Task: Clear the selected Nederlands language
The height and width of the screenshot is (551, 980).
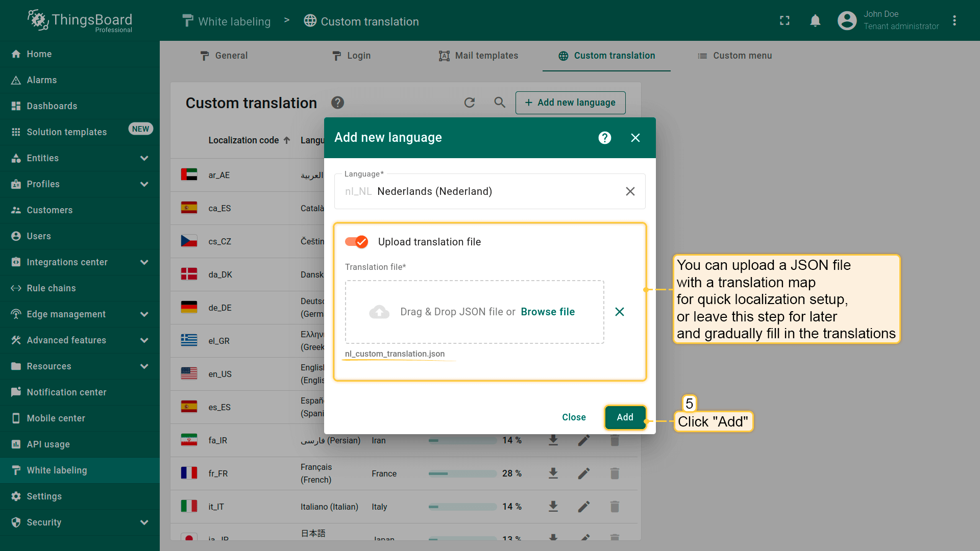Action: 630,191
